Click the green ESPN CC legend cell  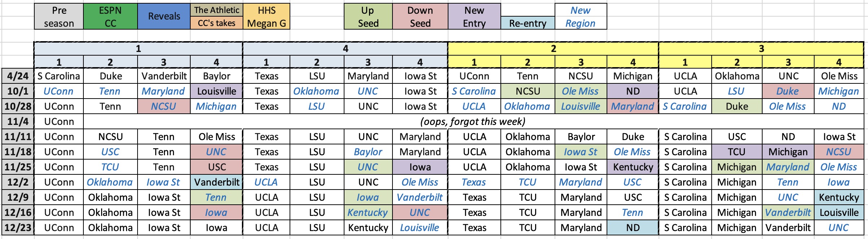pyautogui.click(x=110, y=17)
